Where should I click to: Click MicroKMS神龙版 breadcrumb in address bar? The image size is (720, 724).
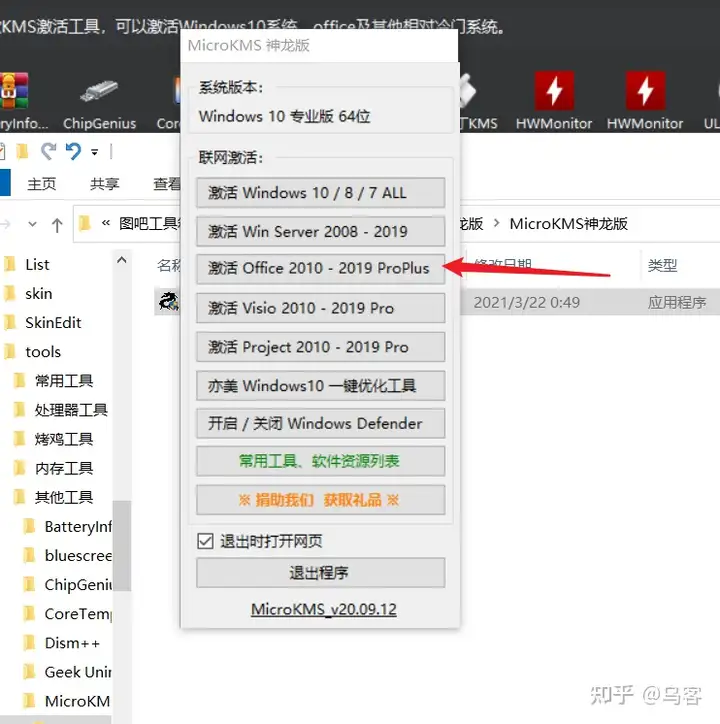point(569,224)
